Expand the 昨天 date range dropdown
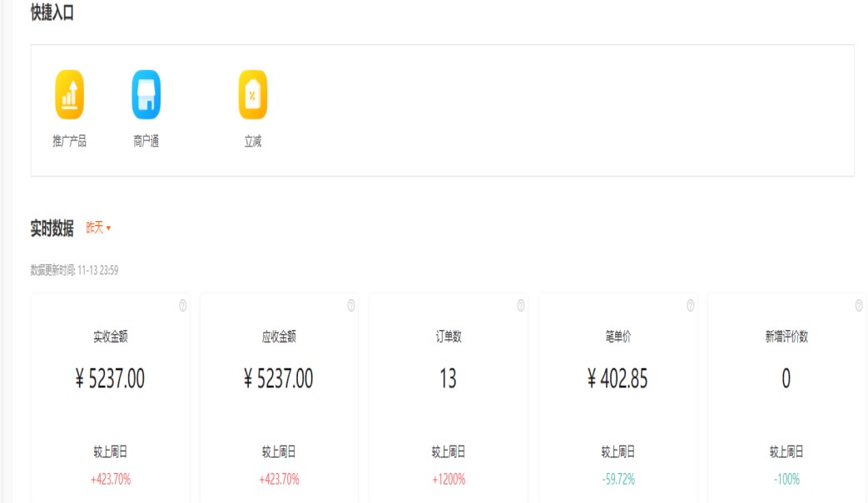The image size is (868, 503). tap(98, 228)
